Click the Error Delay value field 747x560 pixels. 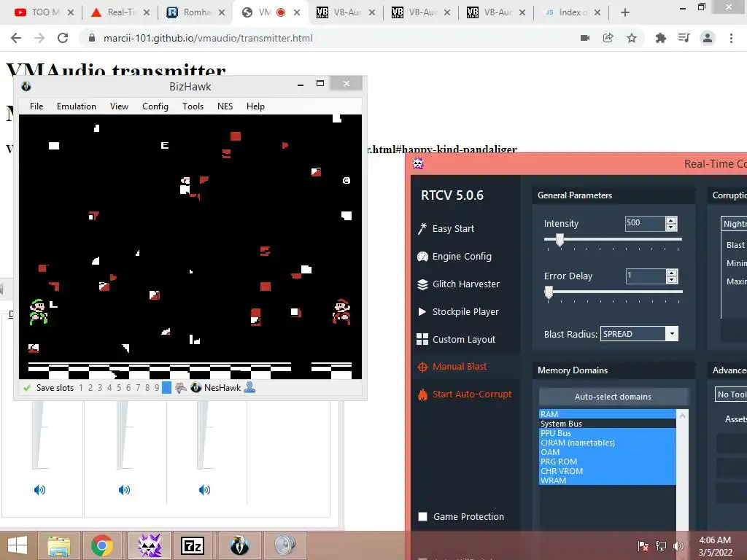(x=646, y=276)
